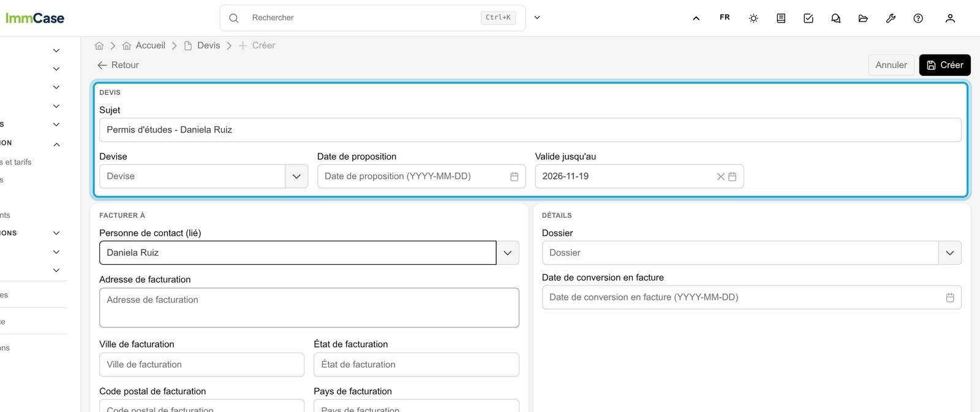Expand the Devise dropdown
Image resolution: width=980 pixels, height=412 pixels.
click(x=296, y=177)
